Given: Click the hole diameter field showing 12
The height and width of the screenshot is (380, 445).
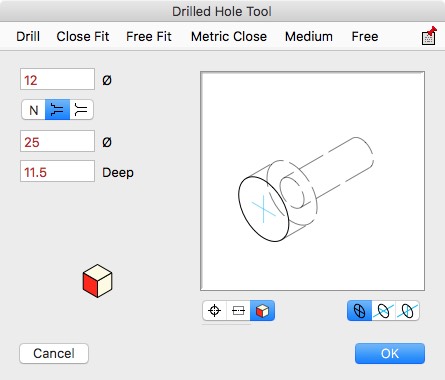Looking at the screenshot, I should [x=57, y=79].
